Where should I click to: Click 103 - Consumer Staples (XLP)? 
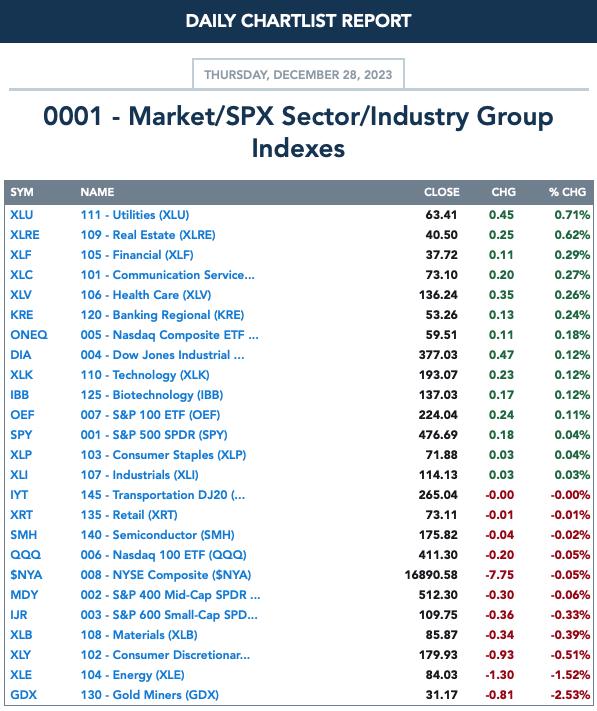click(163, 455)
